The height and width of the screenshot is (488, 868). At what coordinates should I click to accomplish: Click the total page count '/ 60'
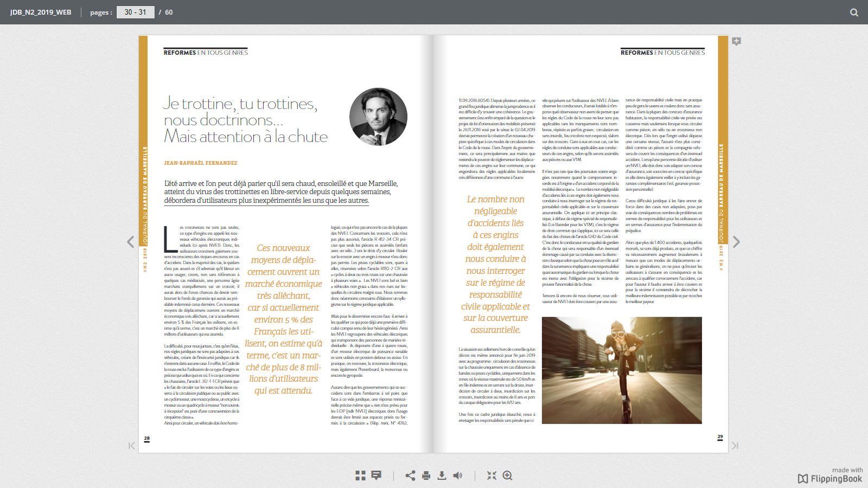click(166, 12)
